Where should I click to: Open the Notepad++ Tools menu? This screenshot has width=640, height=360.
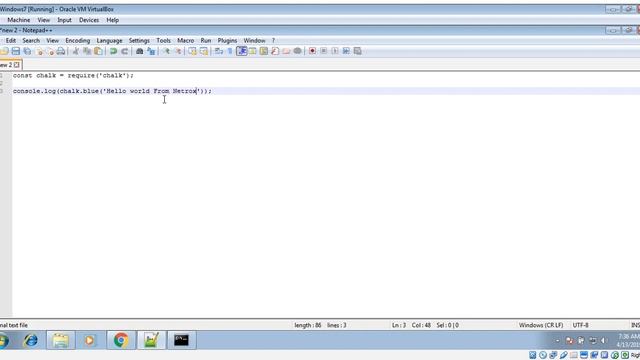pyautogui.click(x=163, y=40)
